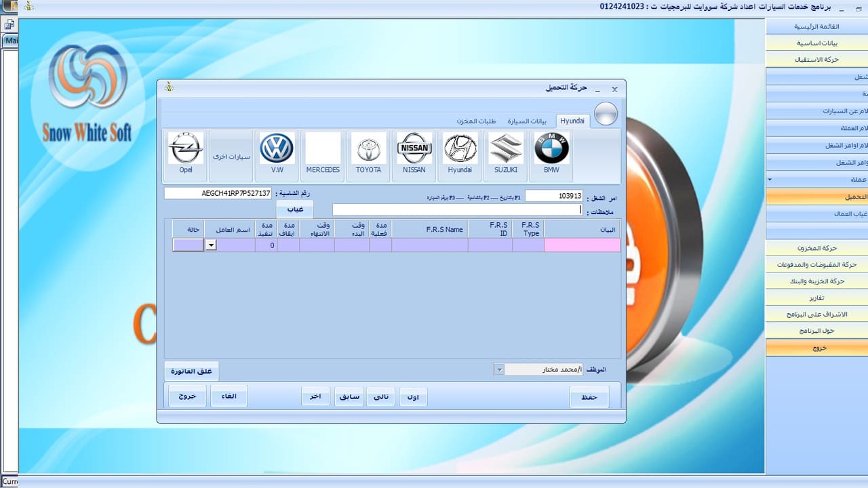Click the حفظ save button
Screen dimensions: 868x488
coord(589,396)
